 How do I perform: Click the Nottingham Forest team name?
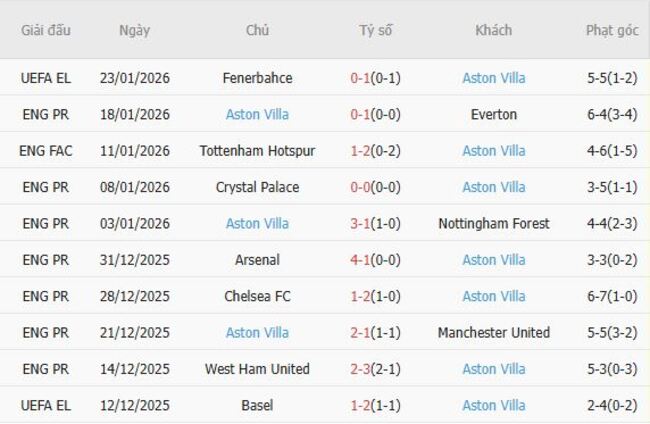pyautogui.click(x=494, y=224)
